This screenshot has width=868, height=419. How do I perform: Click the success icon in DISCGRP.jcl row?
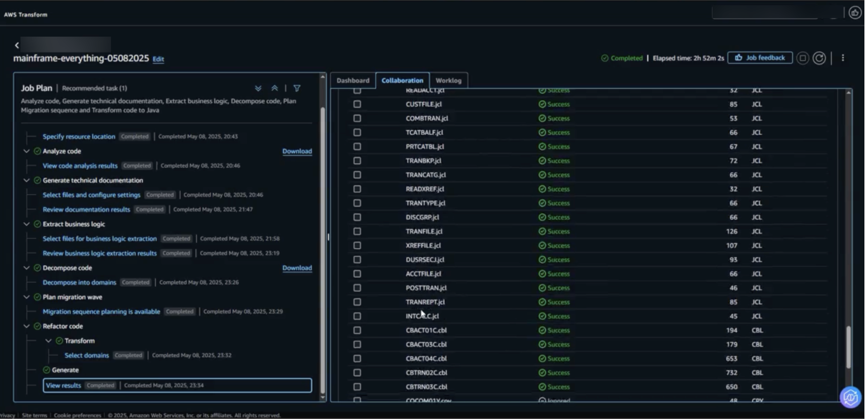[x=542, y=217]
